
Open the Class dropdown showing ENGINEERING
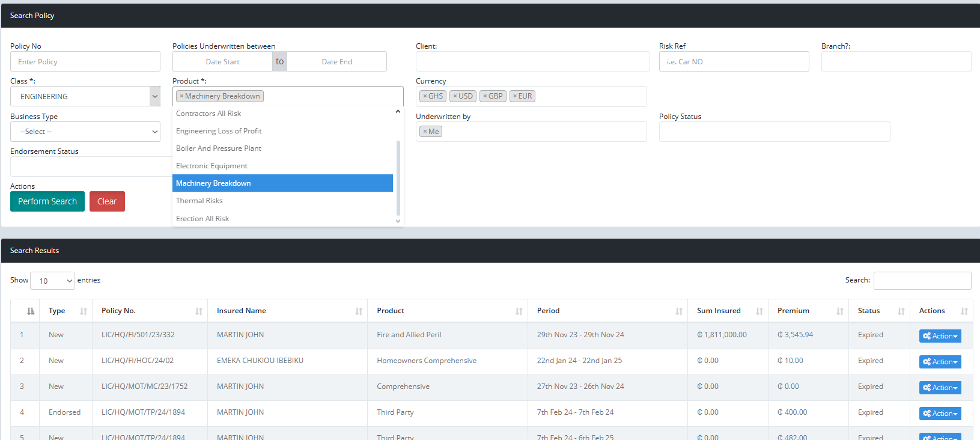click(85, 96)
